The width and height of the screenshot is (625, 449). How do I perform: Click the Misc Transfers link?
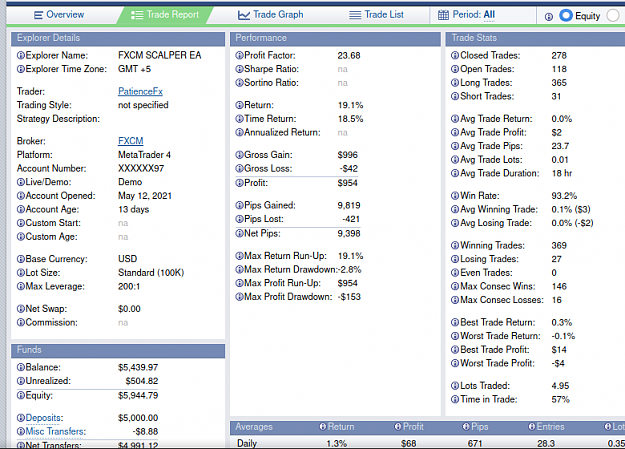(55, 431)
